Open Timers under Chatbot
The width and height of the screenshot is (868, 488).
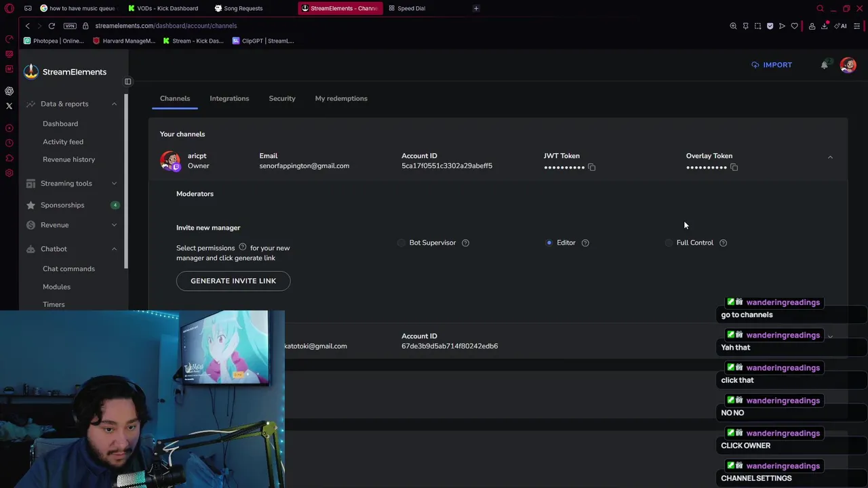[54, 304]
